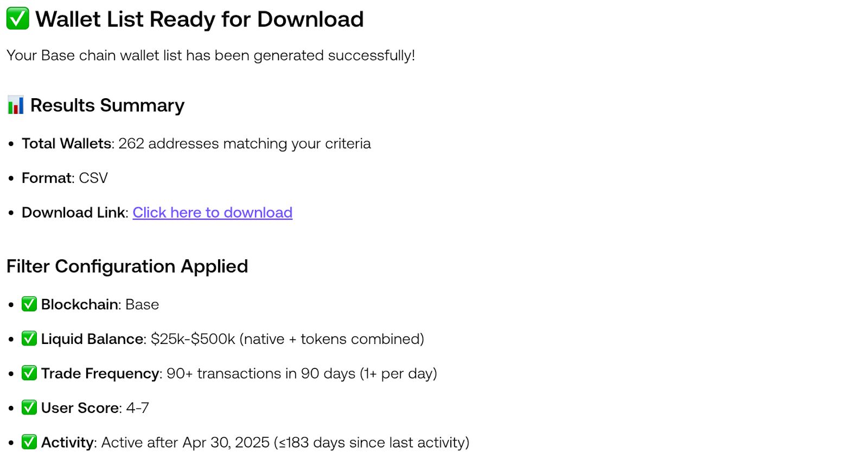Open the "Click here to download" link

pos(212,213)
